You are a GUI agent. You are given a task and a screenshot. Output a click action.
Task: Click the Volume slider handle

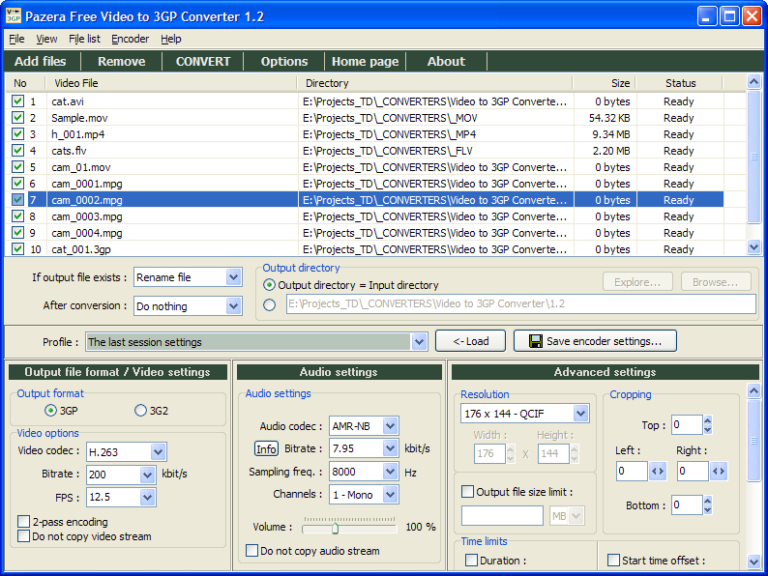click(335, 527)
